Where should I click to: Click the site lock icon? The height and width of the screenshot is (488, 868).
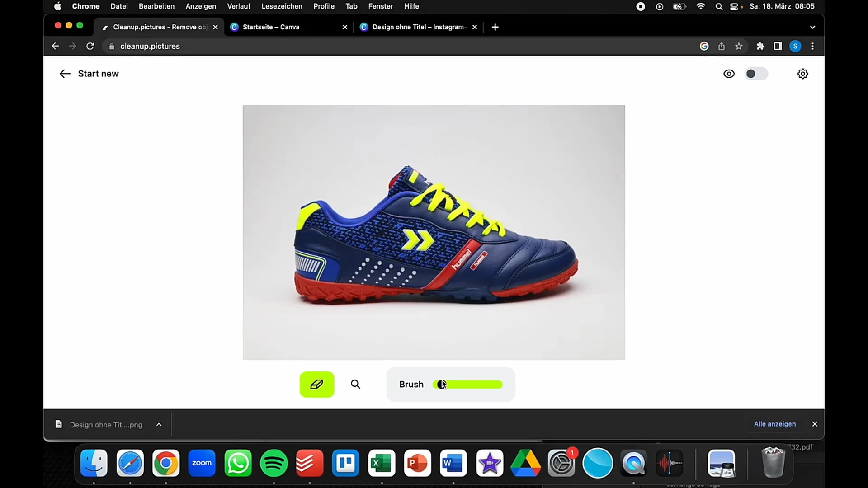pos(112,46)
